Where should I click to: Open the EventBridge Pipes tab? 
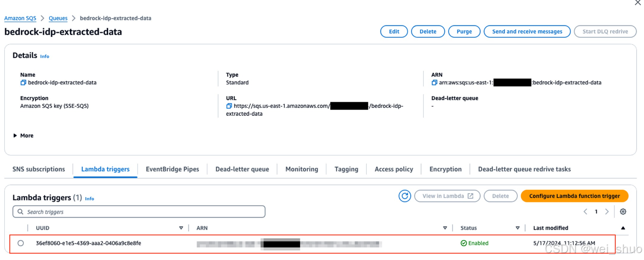(172, 169)
